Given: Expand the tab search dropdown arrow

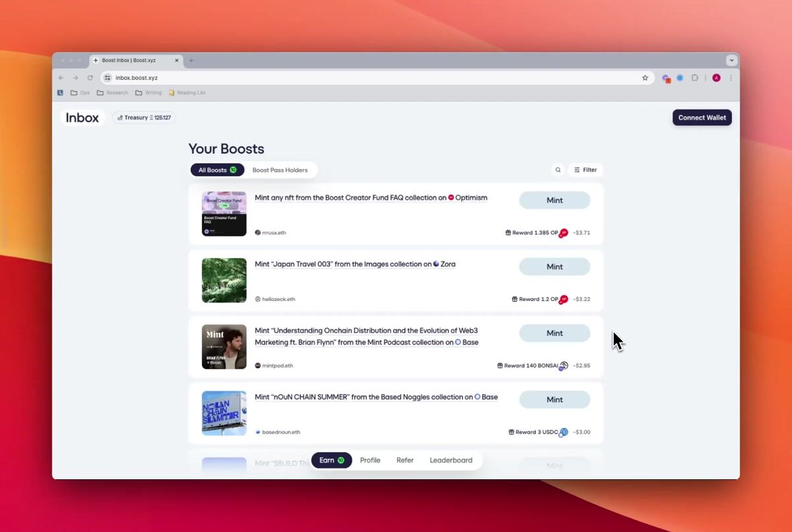Looking at the screenshot, I should point(731,60).
